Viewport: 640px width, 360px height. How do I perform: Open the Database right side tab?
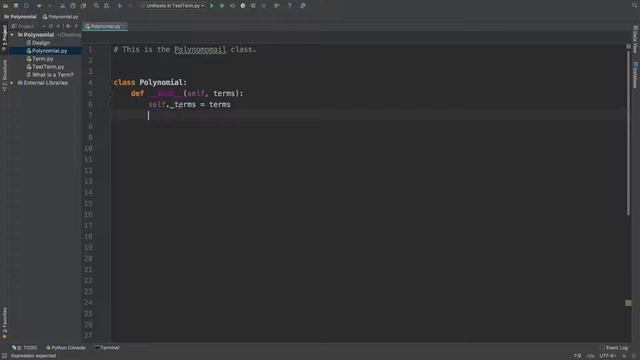pyautogui.click(x=636, y=75)
